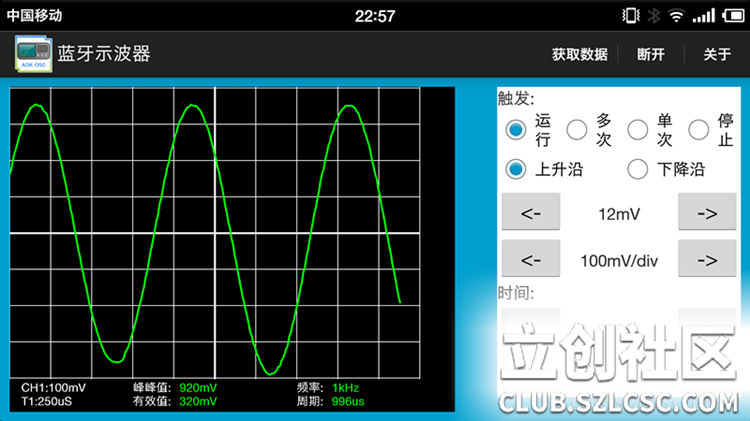Select the 多次 multiple trigger mode
This screenshot has width=750, height=421.
click(x=576, y=130)
